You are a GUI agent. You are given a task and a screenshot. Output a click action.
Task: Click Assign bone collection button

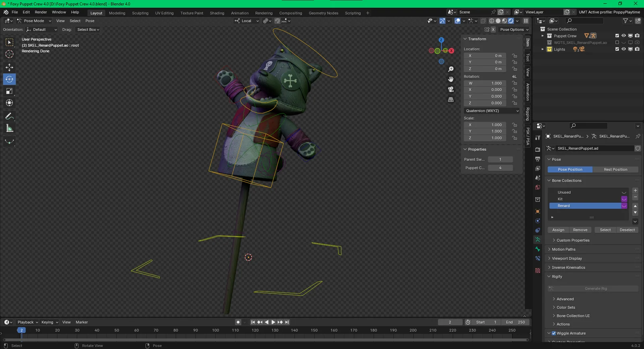(558, 230)
